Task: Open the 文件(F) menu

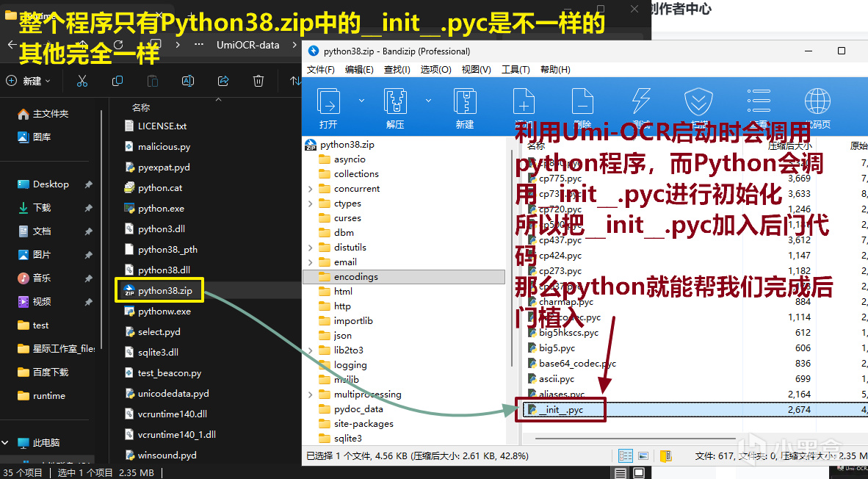Action: (320, 69)
